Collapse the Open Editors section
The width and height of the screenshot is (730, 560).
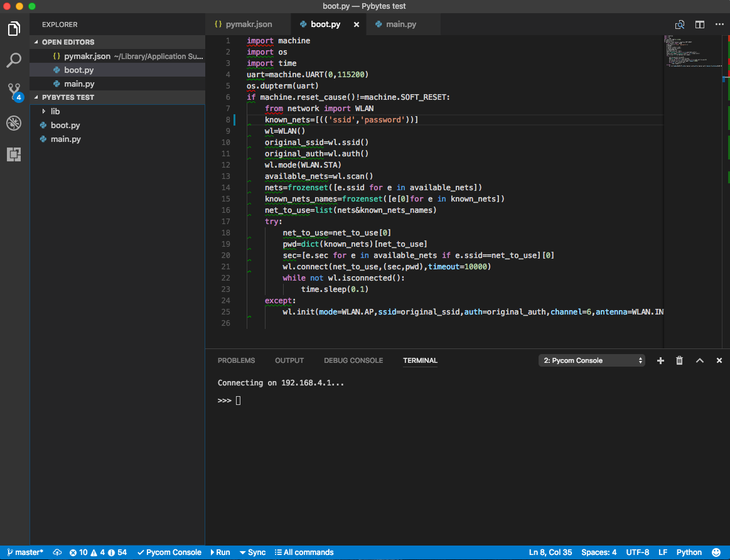pos(60,41)
